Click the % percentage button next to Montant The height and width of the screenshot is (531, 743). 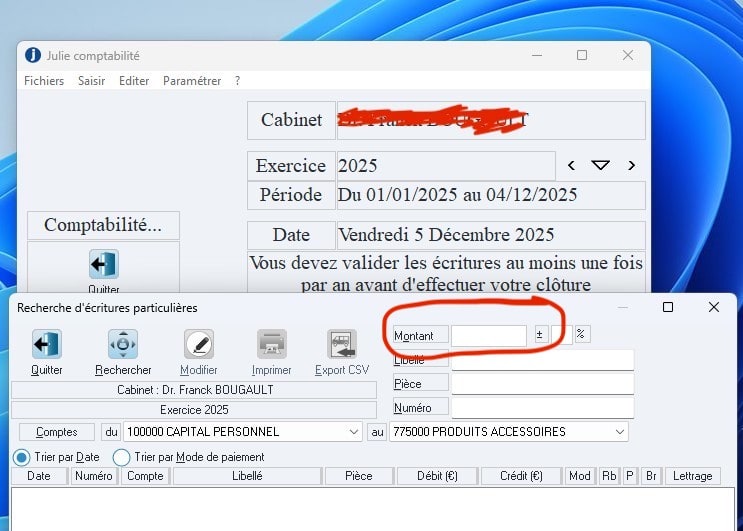[580, 335]
